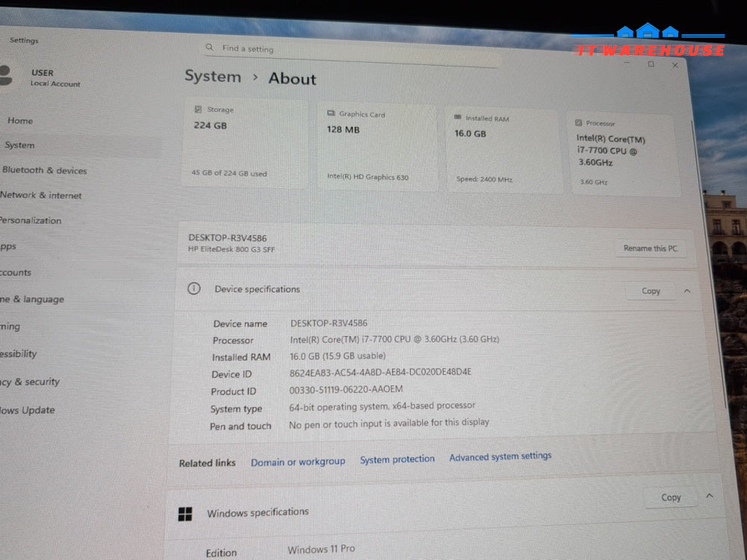This screenshot has height=560, width=747.
Task: Copy the Windows specifications
Action: click(x=671, y=497)
